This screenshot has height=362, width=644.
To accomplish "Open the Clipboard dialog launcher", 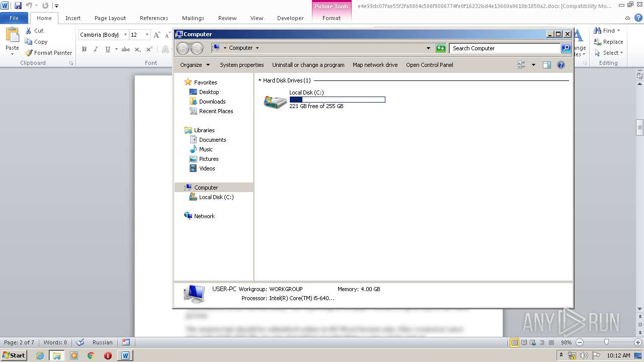I will click(x=71, y=63).
